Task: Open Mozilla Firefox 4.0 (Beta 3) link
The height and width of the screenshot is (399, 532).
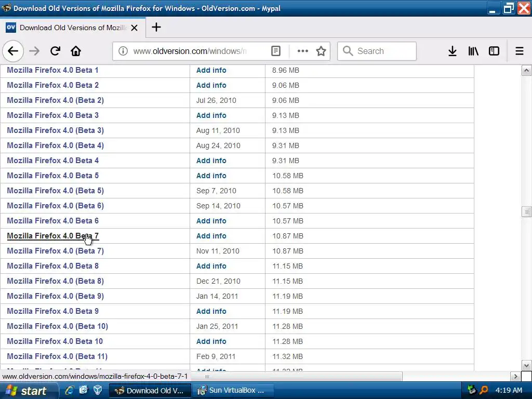Action: 55,130
